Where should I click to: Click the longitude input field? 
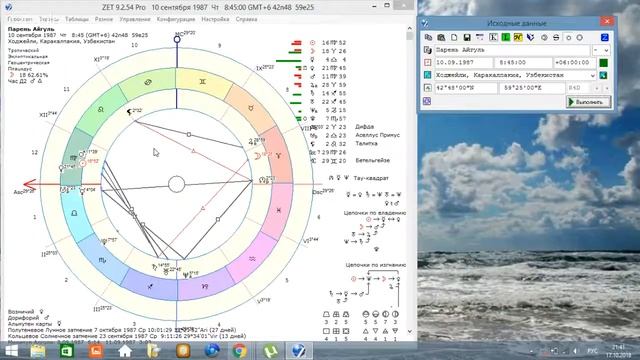[531, 88]
